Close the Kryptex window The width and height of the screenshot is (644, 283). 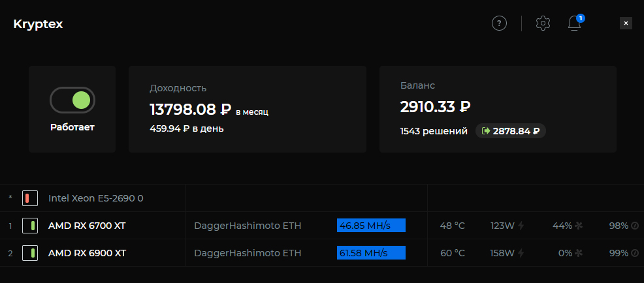[626, 23]
